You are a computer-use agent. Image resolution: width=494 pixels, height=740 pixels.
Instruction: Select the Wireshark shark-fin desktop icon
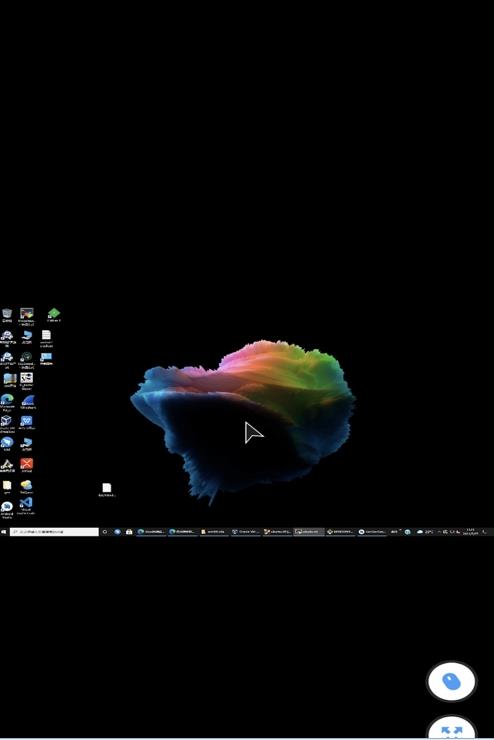(x=27, y=403)
